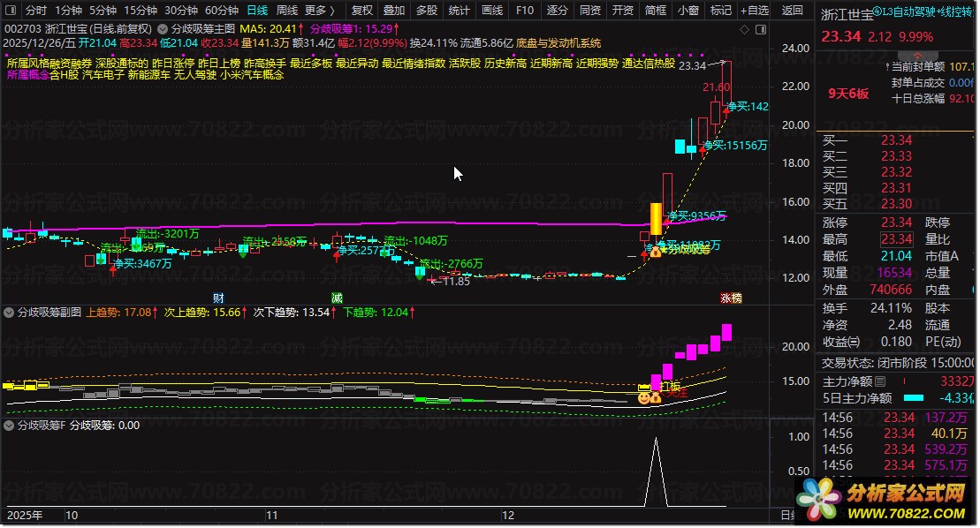Click the 2025年 date axis label
This screenshot has width=980, height=528.
pos(25,516)
